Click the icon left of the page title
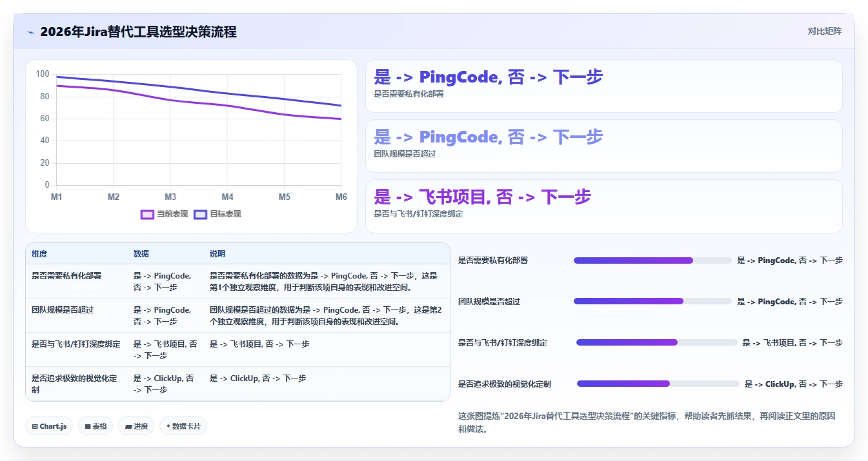Screen dimensions: 868x461 30,32
